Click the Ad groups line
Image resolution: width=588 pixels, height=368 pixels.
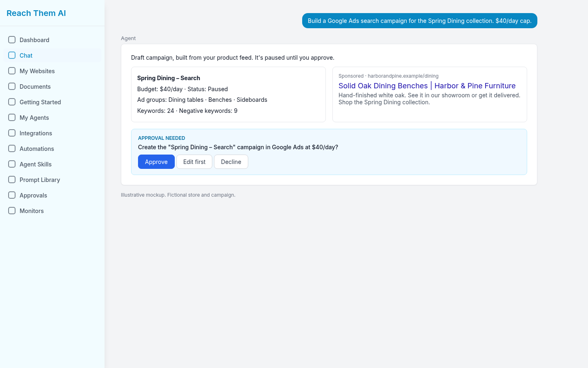202,100
